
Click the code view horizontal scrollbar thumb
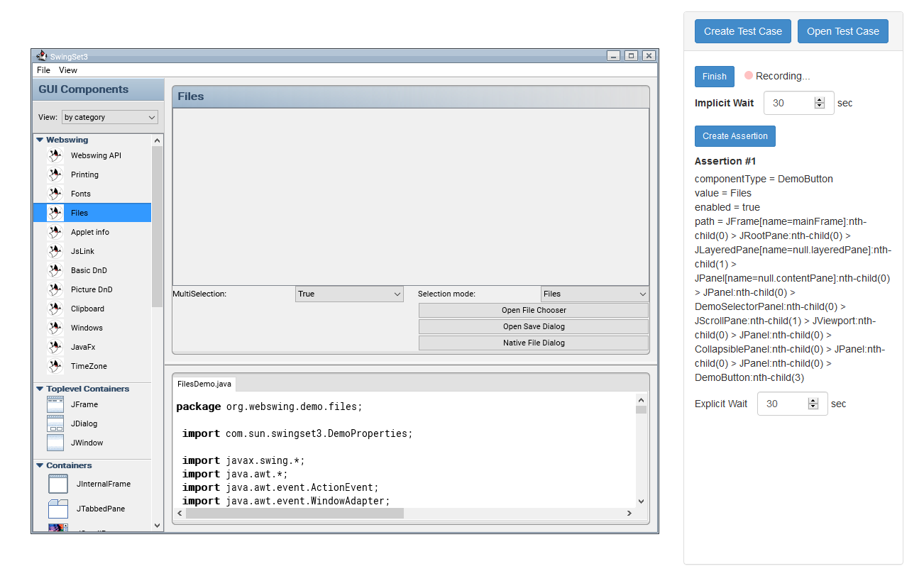(295, 513)
